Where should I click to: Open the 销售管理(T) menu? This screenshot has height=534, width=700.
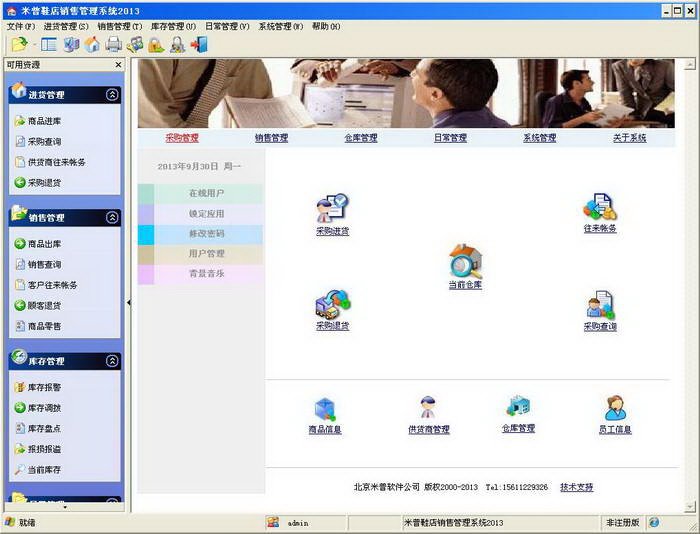pos(120,26)
